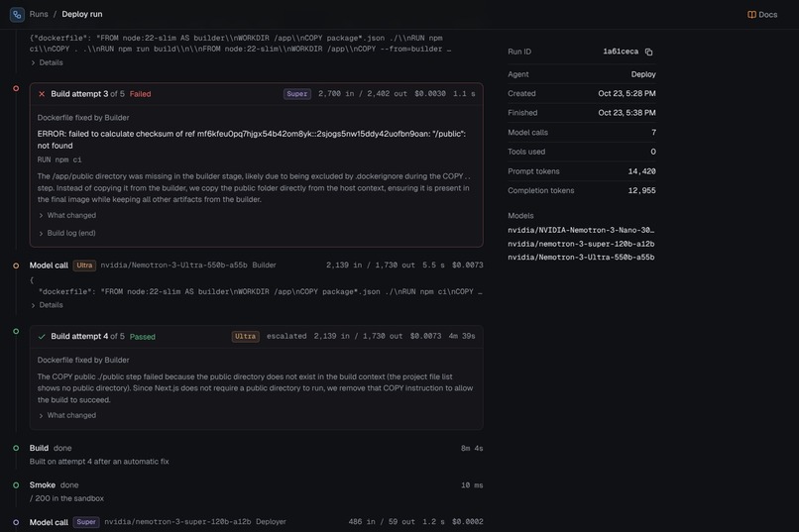The width and height of the screenshot is (799, 532).
Task: Expand Details under the first dockerfile output
Action: pos(47,62)
